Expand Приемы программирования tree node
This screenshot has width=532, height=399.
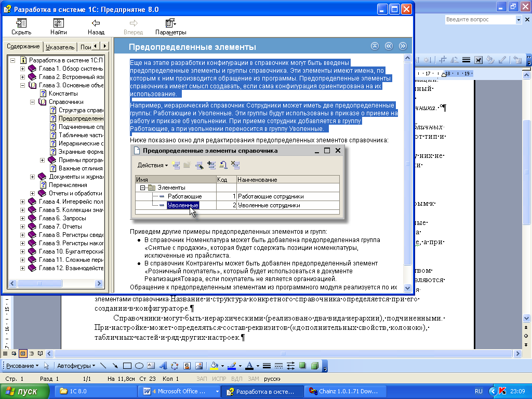pos(43,160)
